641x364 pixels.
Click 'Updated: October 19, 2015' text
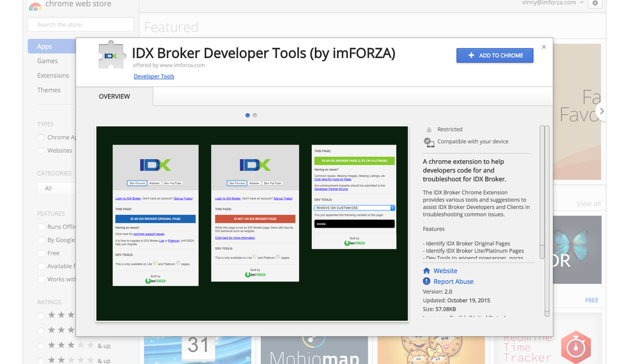(x=456, y=300)
